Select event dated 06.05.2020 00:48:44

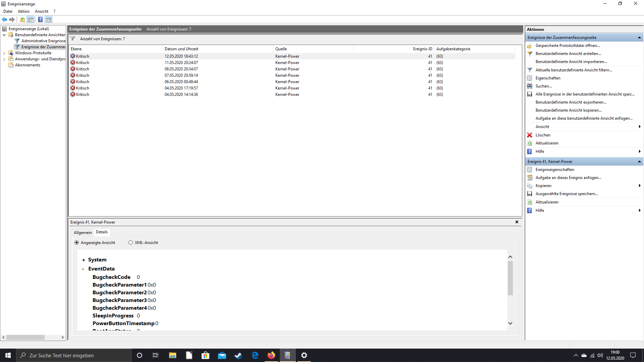coord(292,82)
